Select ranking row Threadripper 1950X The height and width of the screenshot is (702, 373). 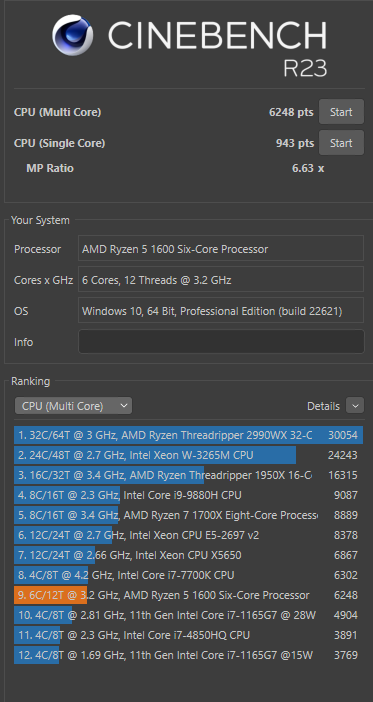click(188, 475)
